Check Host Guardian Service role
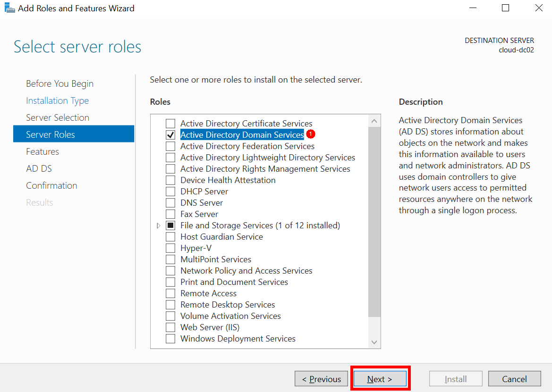This screenshot has height=392, width=552. (x=170, y=237)
